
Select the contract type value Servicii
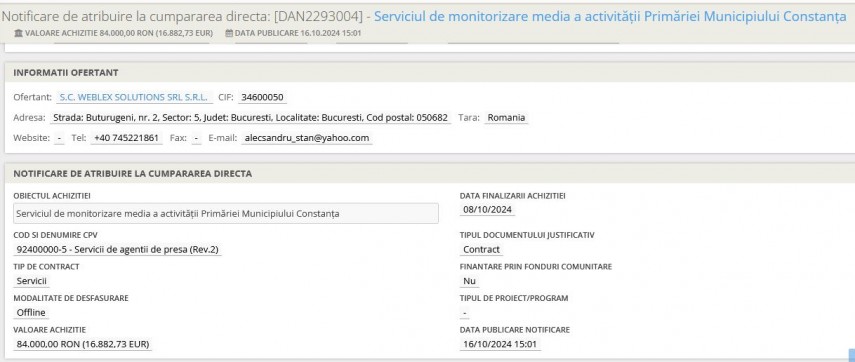[32, 281]
